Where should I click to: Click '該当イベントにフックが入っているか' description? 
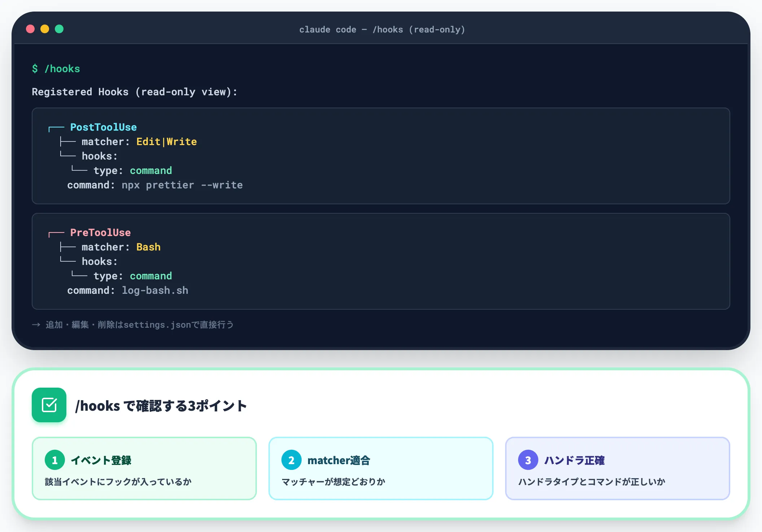[118, 481]
